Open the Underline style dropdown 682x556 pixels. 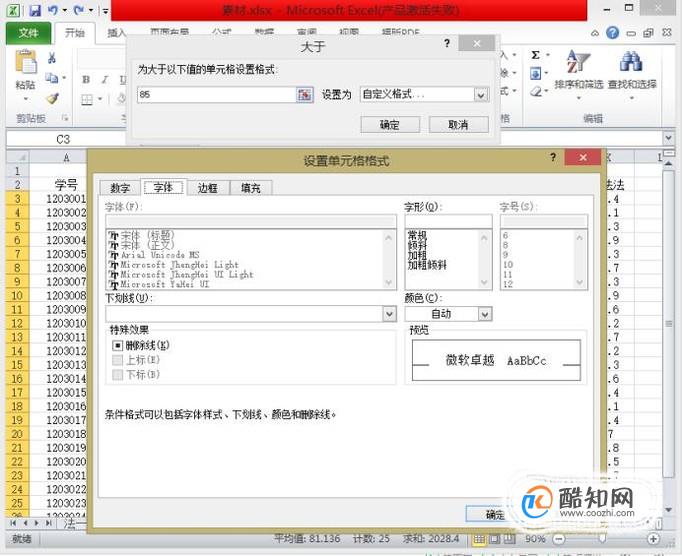[x=390, y=314]
